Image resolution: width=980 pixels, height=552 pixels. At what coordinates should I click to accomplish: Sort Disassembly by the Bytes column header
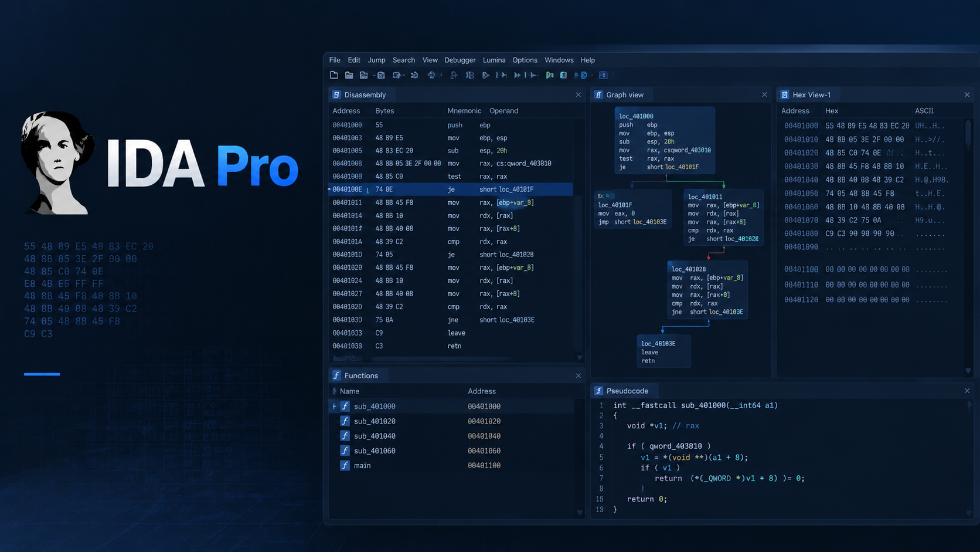coord(384,111)
